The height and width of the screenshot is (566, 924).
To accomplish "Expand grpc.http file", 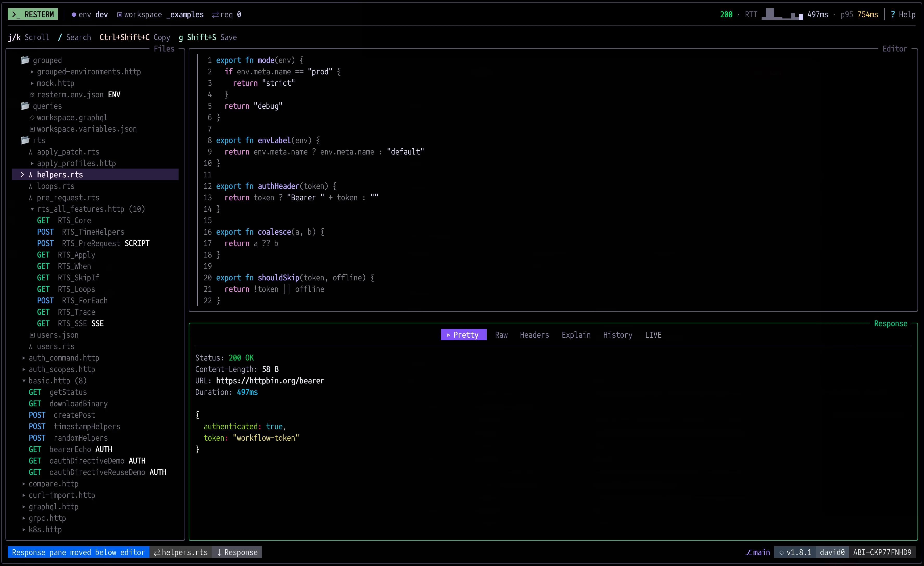I will click(24, 518).
